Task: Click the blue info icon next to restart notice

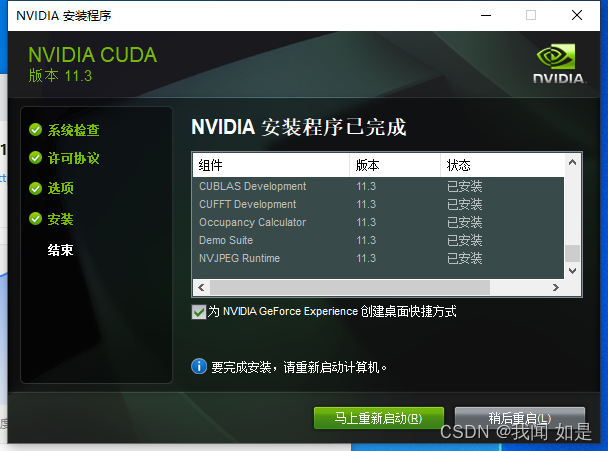Action: click(x=199, y=366)
